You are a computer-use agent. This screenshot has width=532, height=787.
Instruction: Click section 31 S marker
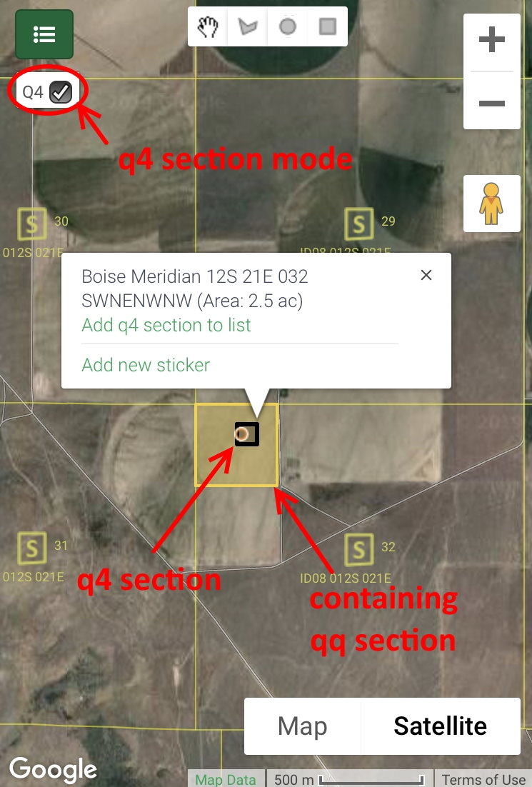[x=32, y=548]
